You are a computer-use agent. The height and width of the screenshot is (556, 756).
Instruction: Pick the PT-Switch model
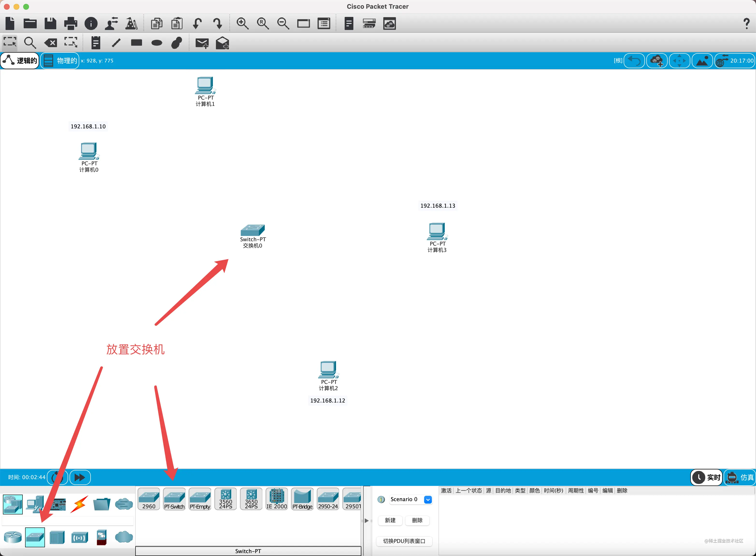click(x=174, y=499)
